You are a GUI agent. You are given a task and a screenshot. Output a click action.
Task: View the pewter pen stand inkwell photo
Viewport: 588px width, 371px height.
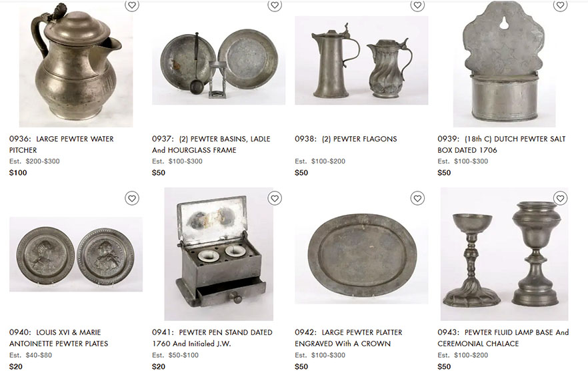(x=219, y=254)
